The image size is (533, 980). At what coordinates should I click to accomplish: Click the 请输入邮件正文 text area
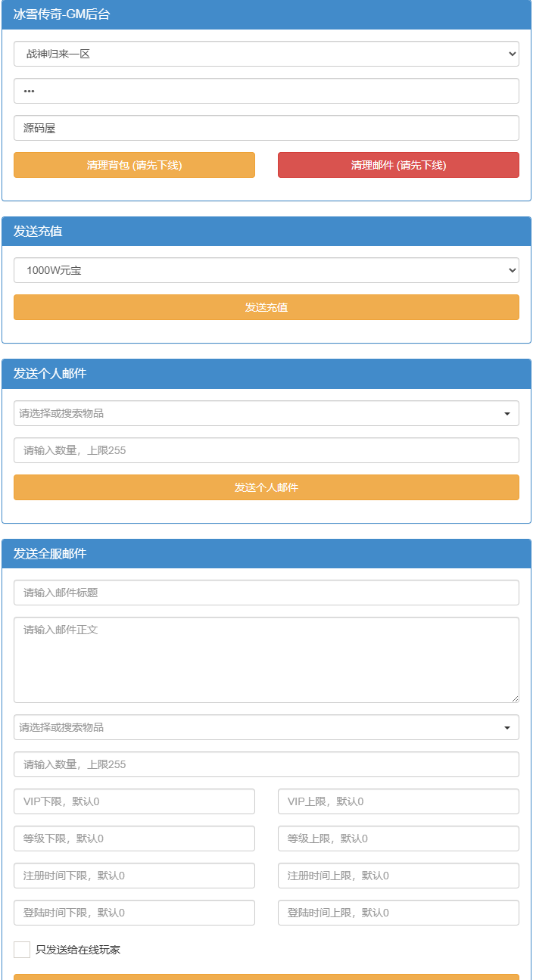click(266, 660)
